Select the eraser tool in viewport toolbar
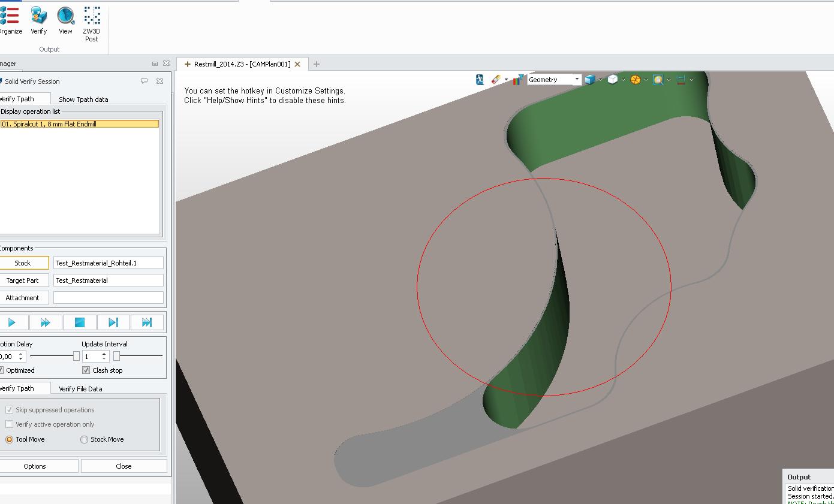834x504 pixels. tap(496, 80)
